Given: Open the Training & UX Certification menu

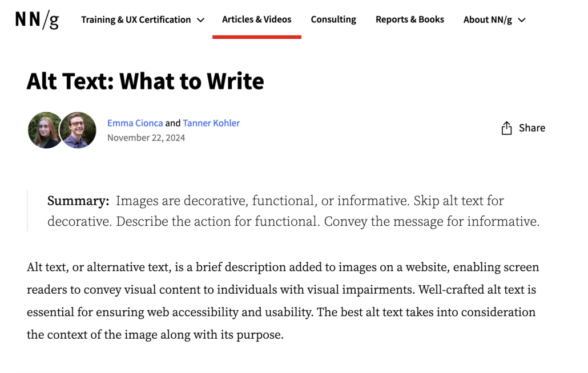Looking at the screenshot, I should pos(136,19).
